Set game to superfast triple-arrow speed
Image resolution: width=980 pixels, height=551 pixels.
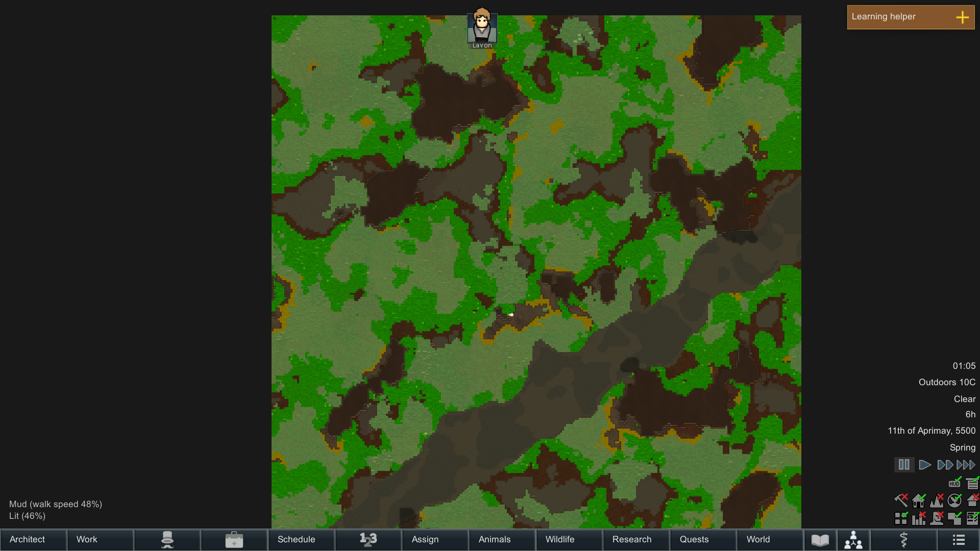coord(966,465)
